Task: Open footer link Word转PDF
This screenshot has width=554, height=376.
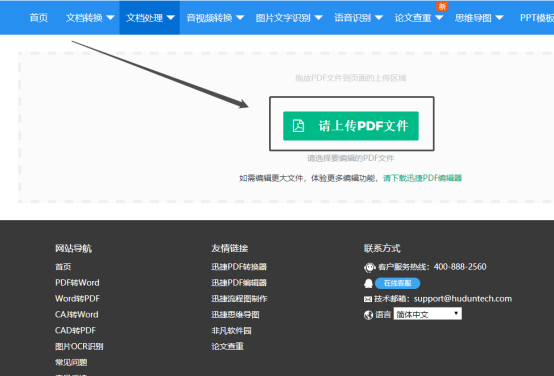Action: coord(77,298)
